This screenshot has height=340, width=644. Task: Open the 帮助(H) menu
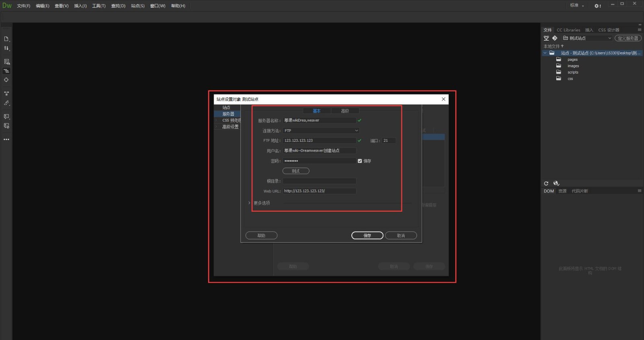178,6
